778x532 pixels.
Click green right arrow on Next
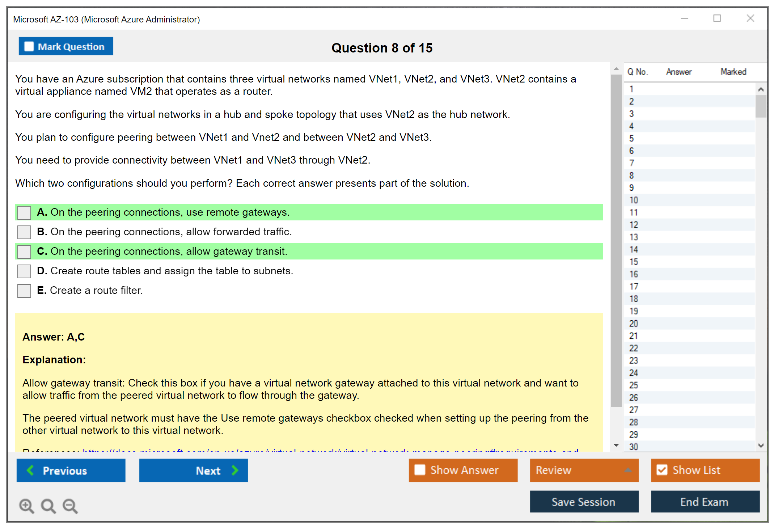pyautogui.click(x=235, y=470)
